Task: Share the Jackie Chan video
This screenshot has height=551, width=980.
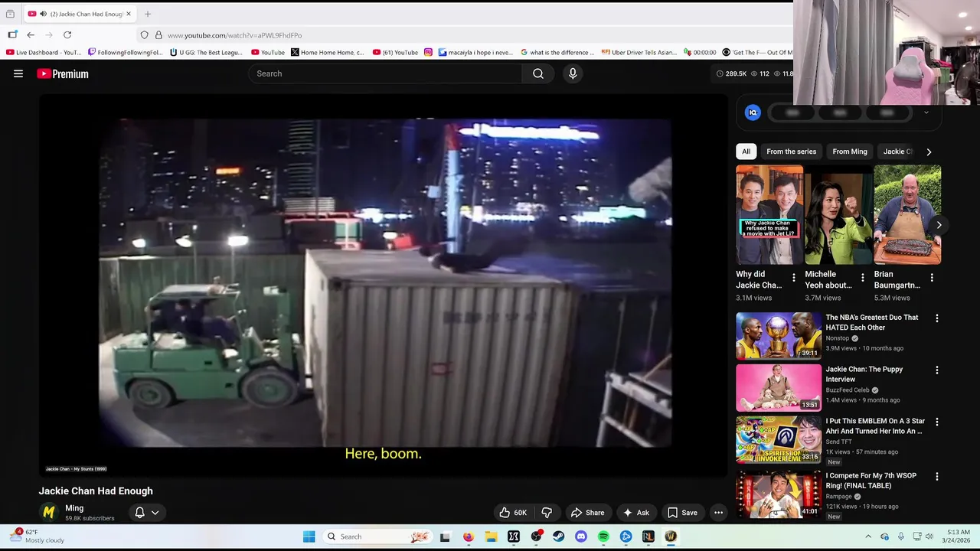Action: pos(587,513)
